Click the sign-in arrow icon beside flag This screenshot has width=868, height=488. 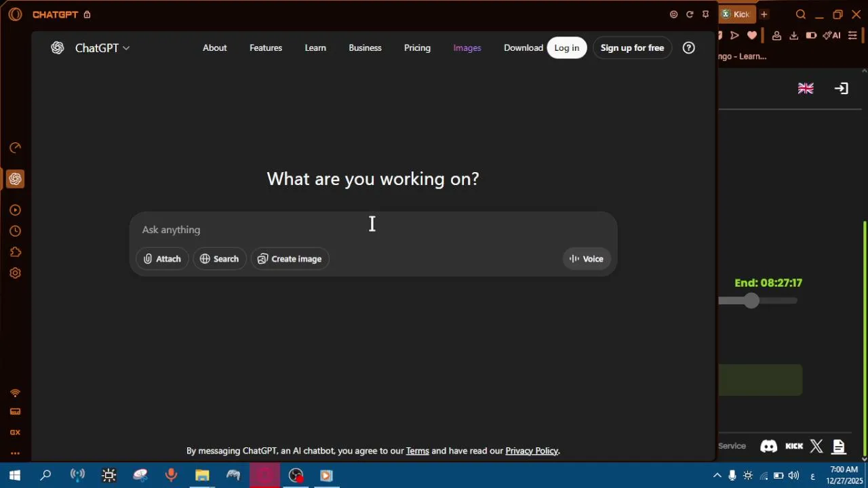[842, 89]
